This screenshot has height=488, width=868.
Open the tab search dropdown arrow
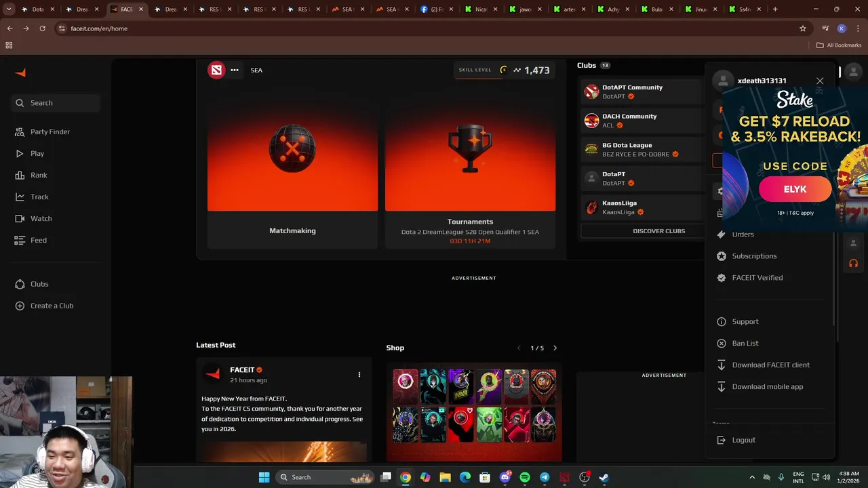click(x=9, y=9)
